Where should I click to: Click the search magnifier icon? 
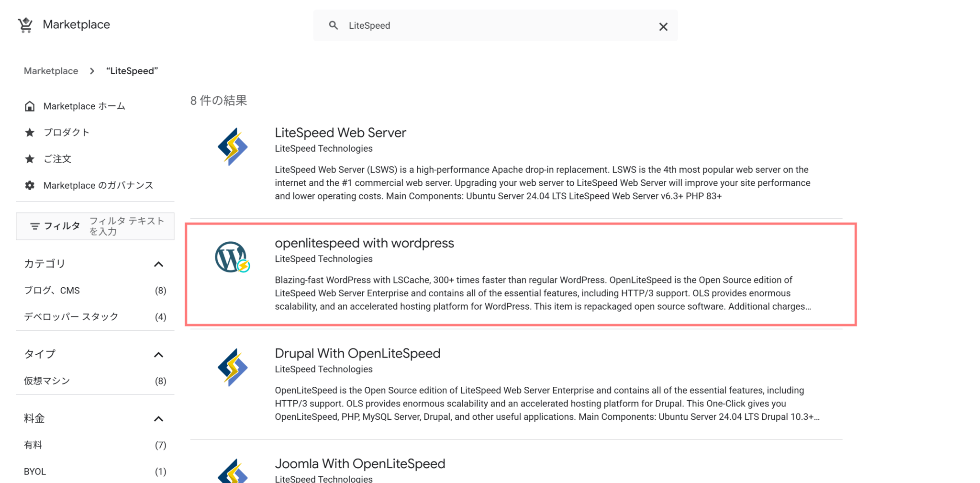click(333, 25)
